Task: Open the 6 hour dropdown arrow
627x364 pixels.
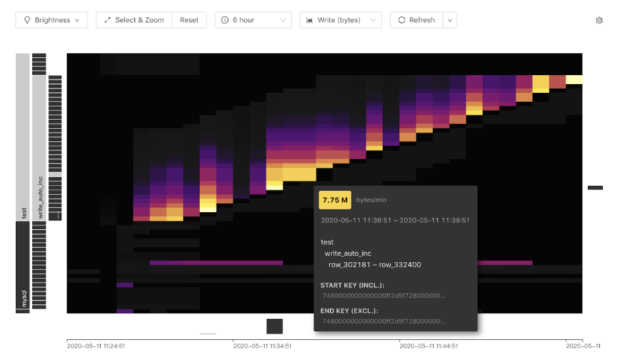Action: [282, 20]
